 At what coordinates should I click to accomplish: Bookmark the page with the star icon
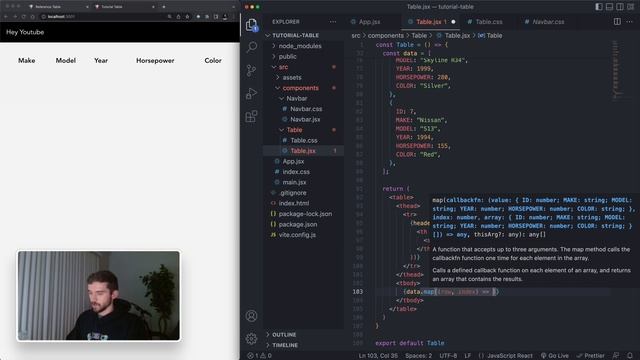[x=187, y=17]
